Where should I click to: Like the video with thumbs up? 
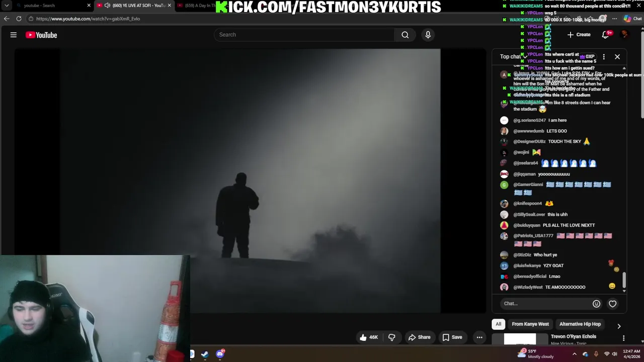pos(368,337)
